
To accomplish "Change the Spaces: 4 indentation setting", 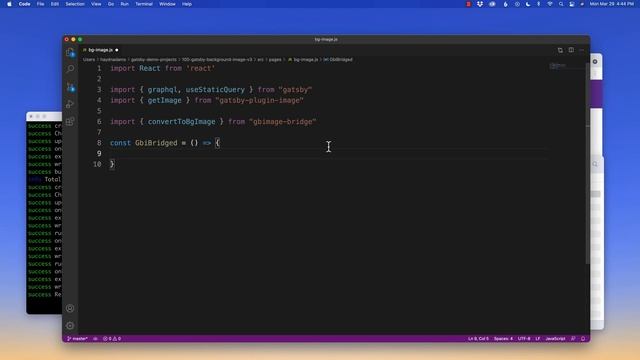I will click(503, 339).
